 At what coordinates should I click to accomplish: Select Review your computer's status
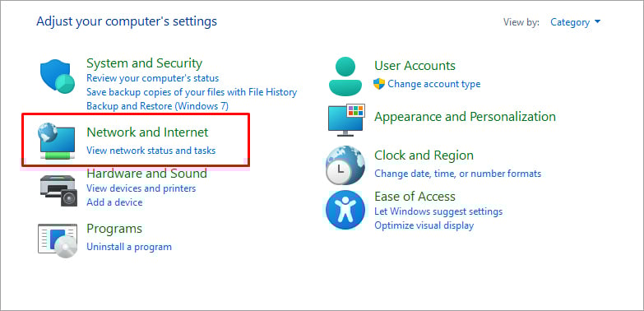click(x=152, y=78)
